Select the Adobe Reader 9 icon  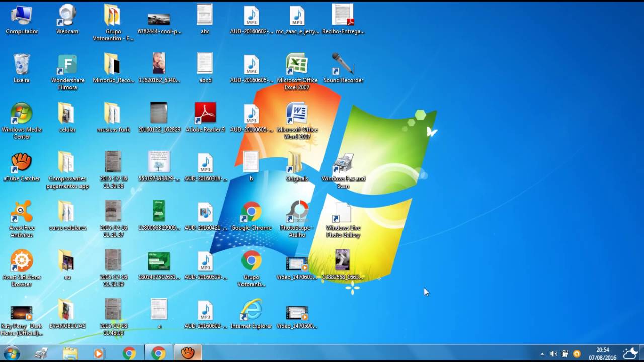pyautogui.click(x=205, y=118)
